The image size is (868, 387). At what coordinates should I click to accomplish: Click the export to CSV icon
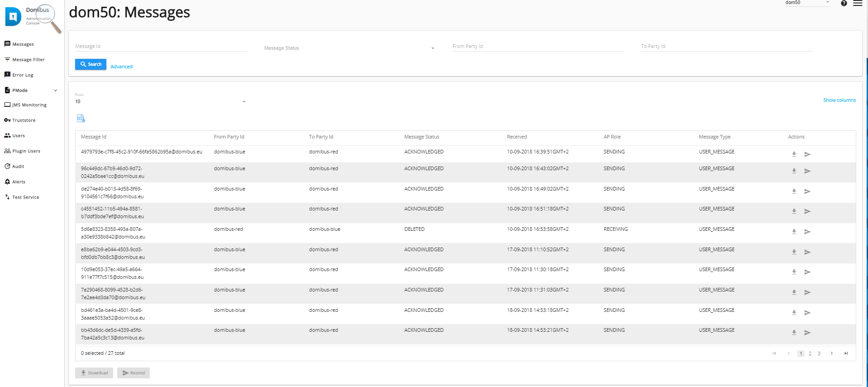81,119
